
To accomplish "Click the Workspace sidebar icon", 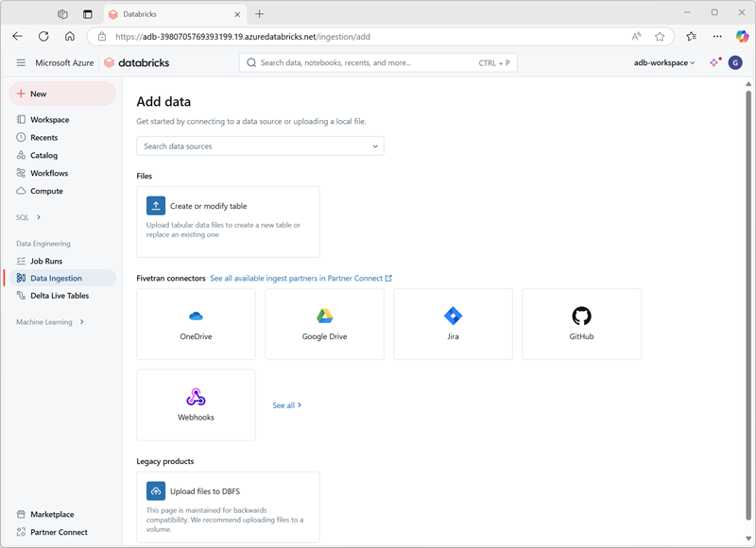I will (x=21, y=120).
